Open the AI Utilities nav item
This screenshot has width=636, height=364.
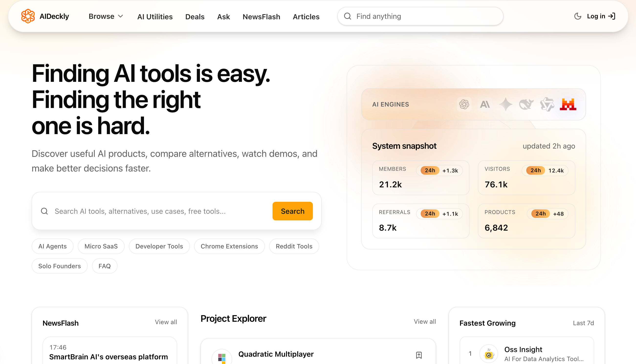pyautogui.click(x=155, y=17)
